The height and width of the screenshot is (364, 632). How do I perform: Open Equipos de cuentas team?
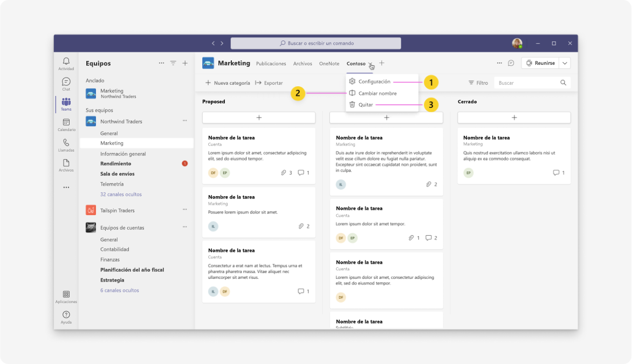click(122, 228)
